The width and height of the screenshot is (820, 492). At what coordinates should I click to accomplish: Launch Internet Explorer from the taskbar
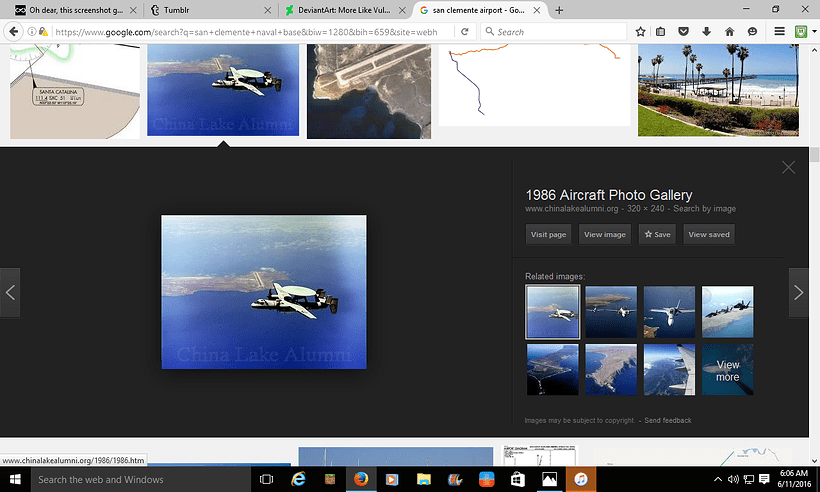click(x=298, y=479)
